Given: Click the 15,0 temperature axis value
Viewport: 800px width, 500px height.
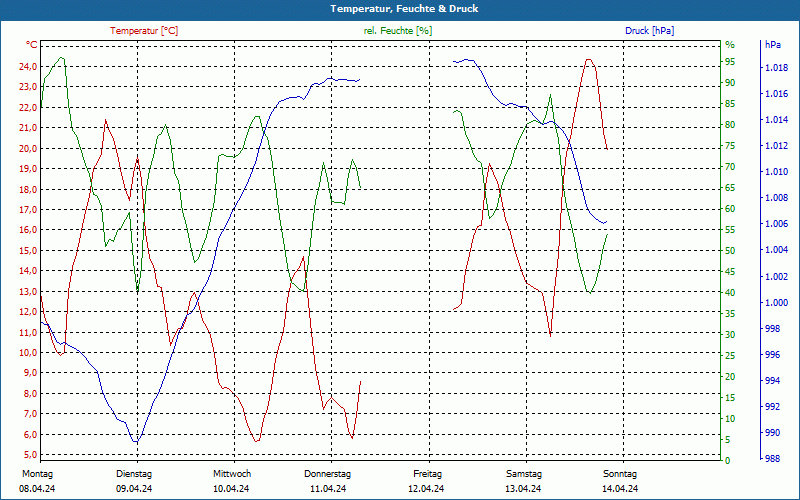Looking at the screenshot, I should pos(28,251).
